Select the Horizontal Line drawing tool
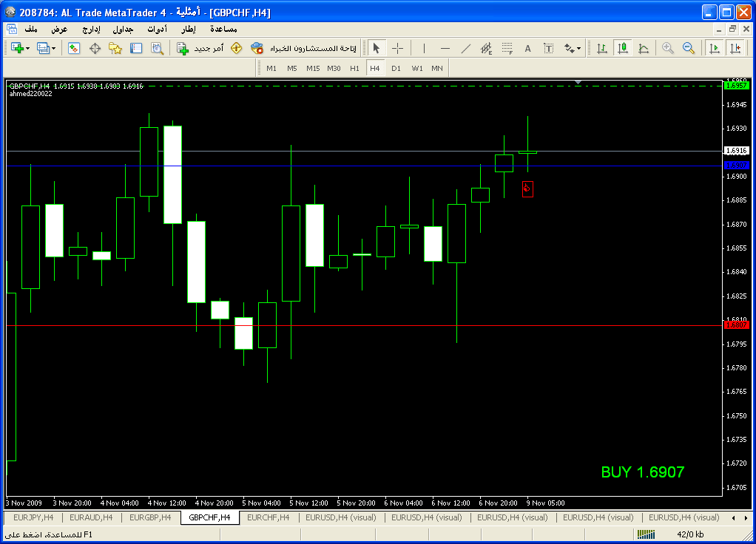The width and height of the screenshot is (756, 544). [445, 48]
